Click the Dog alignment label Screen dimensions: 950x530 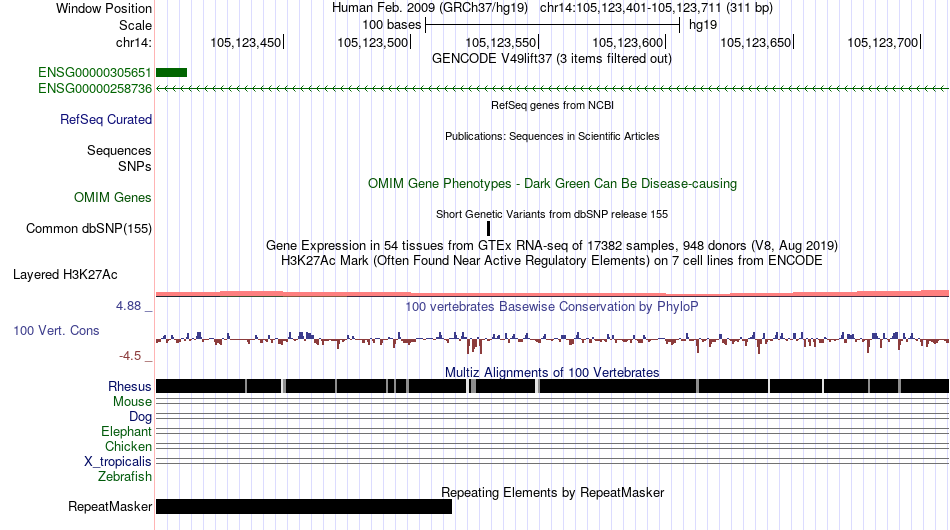click(140, 416)
